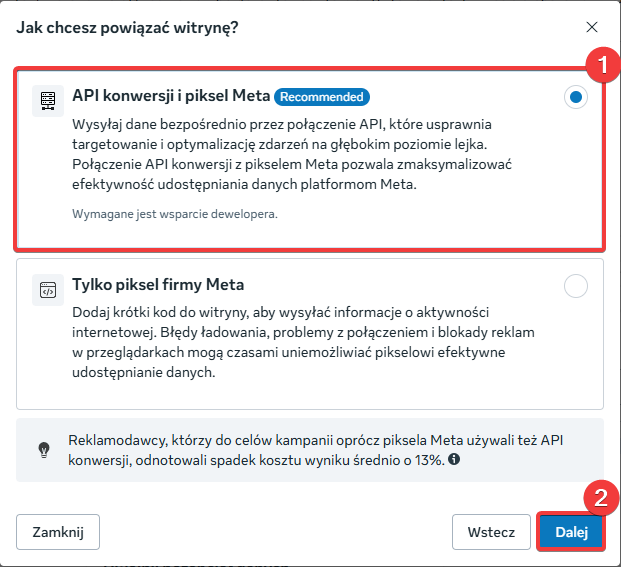The width and height of the screenshot is (621, 567).
Task: Click the Tylko piksel firmy Meta heading
Action: click(158, 284)
